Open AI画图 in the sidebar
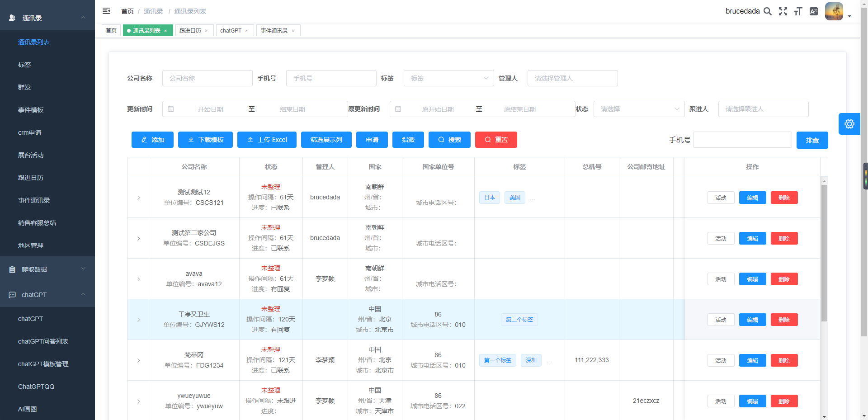This screenshot has height=420, width=868. tap(47, 409)
